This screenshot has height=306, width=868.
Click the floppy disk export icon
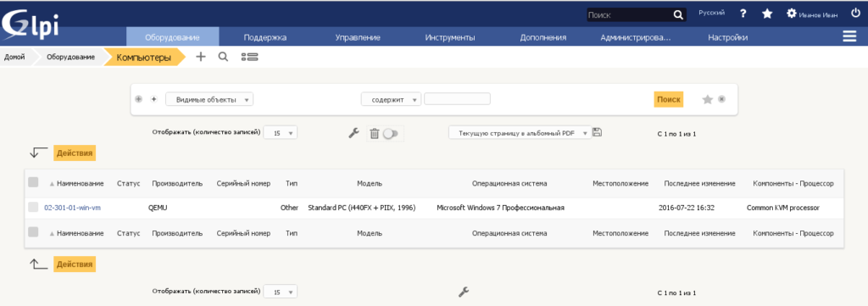(x=597, y=132)
